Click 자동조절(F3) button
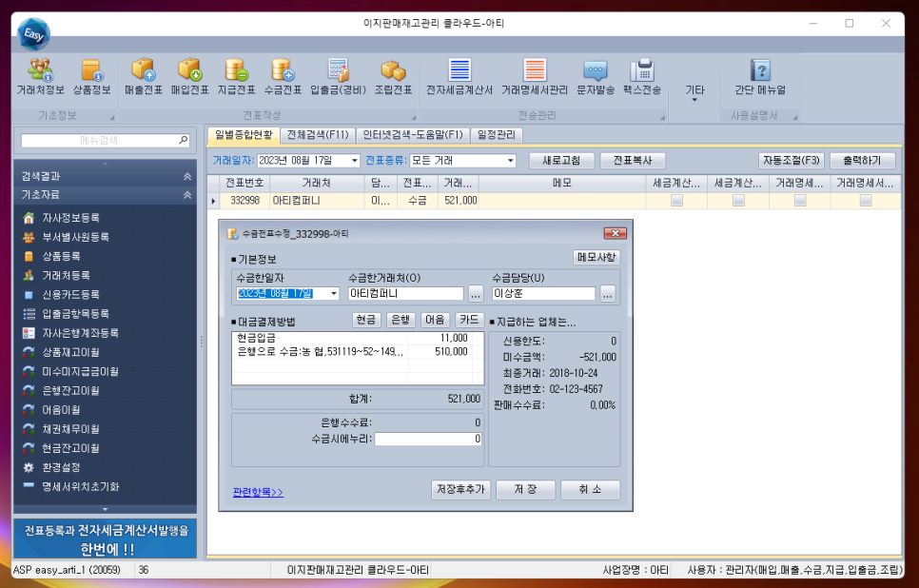The image size is (919, 588). click(792, 161)
